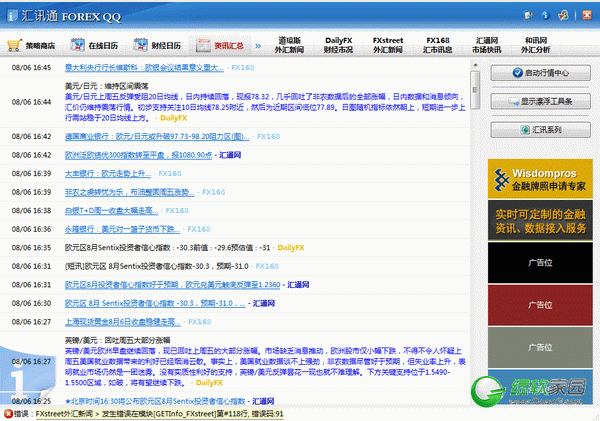Image resolution: width=600 pixels, height=421 pixels.
Task: Switch to the FX168 汇市讯息 tab
Action: click(437, 45)
